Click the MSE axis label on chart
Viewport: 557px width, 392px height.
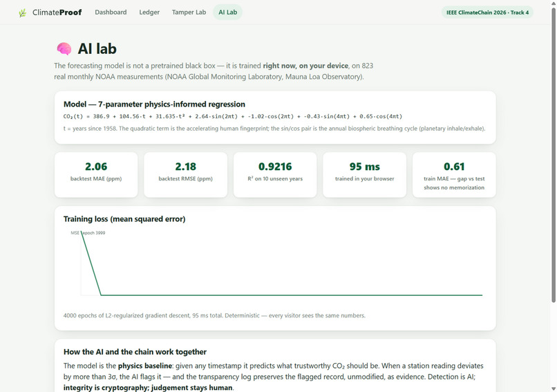coord(75,233)
